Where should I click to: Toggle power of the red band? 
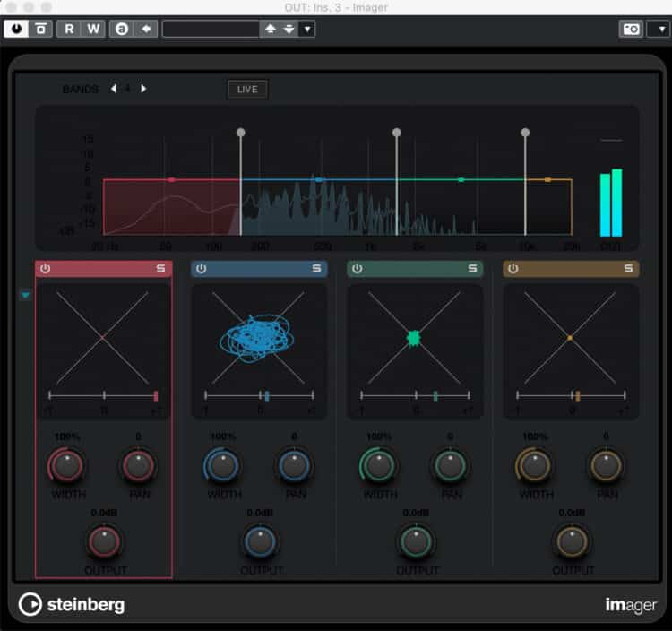[x=45, y=268]
